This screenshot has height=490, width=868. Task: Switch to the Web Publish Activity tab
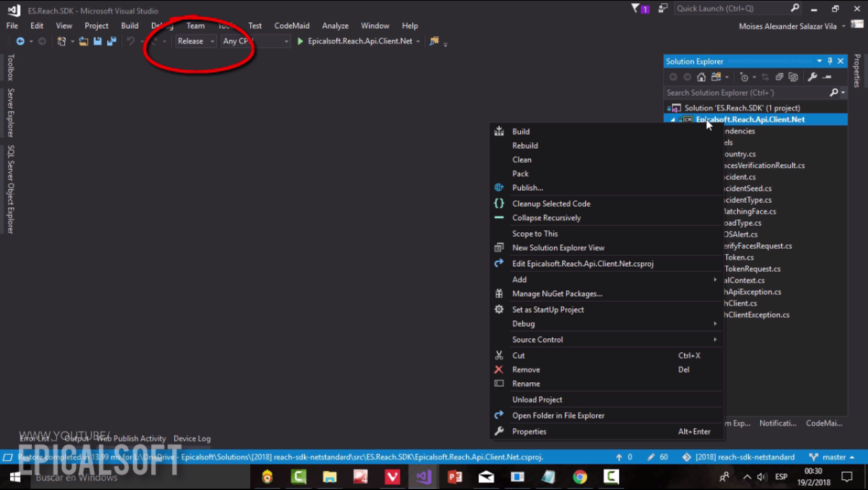(x=131, y=438)
